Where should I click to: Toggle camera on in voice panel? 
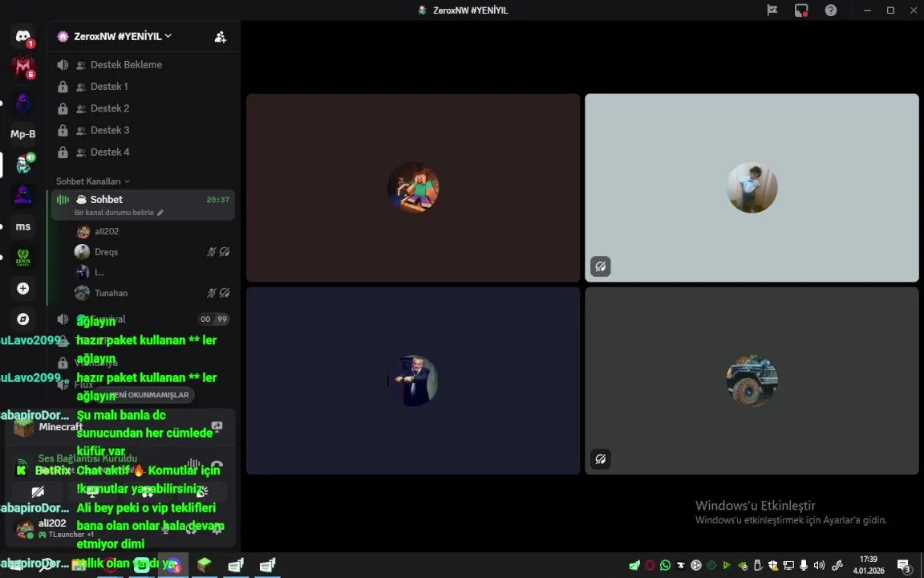pos(38,491)
